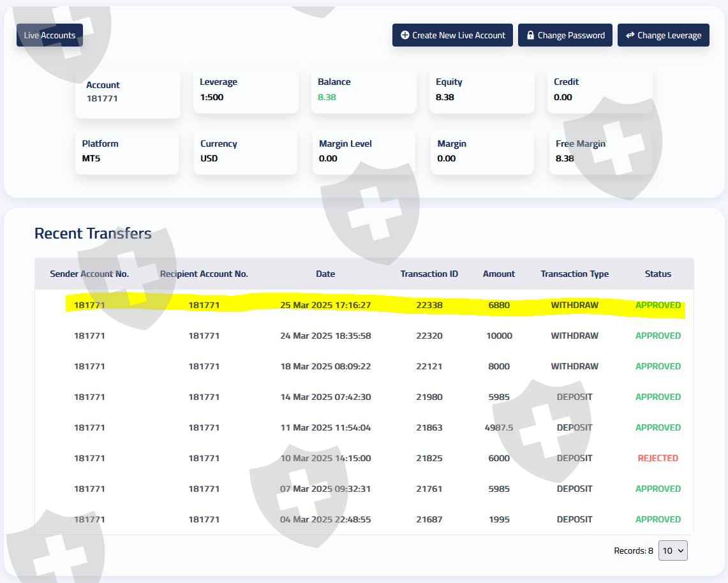Click the Amount column header
Image resolution: width=728 pixels, height=583 pixels.
(499, 274)
